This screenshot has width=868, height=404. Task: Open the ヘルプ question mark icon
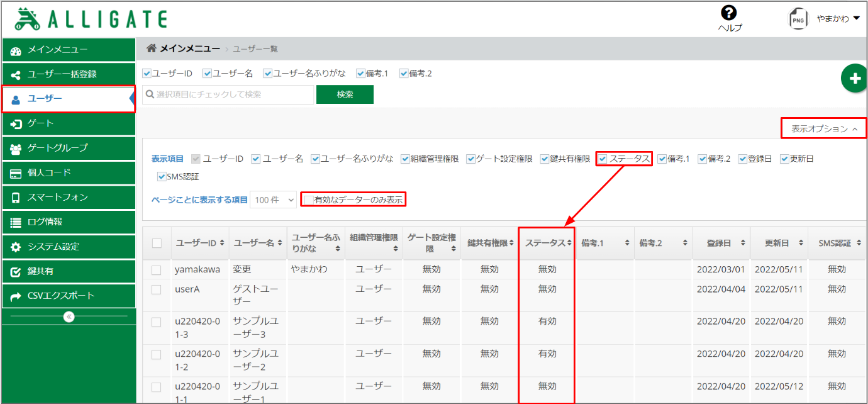pyautogui.click(x=730, y=13)
